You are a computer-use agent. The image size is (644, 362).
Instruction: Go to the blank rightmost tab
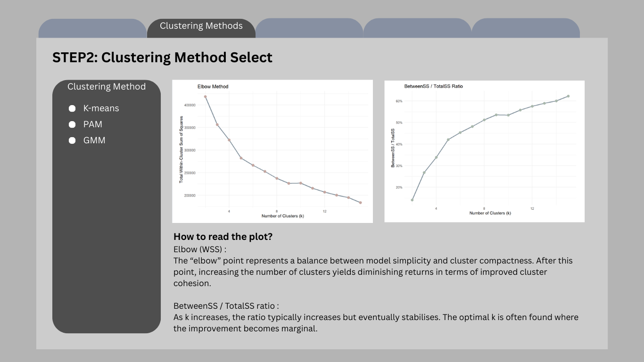point(526,28)
